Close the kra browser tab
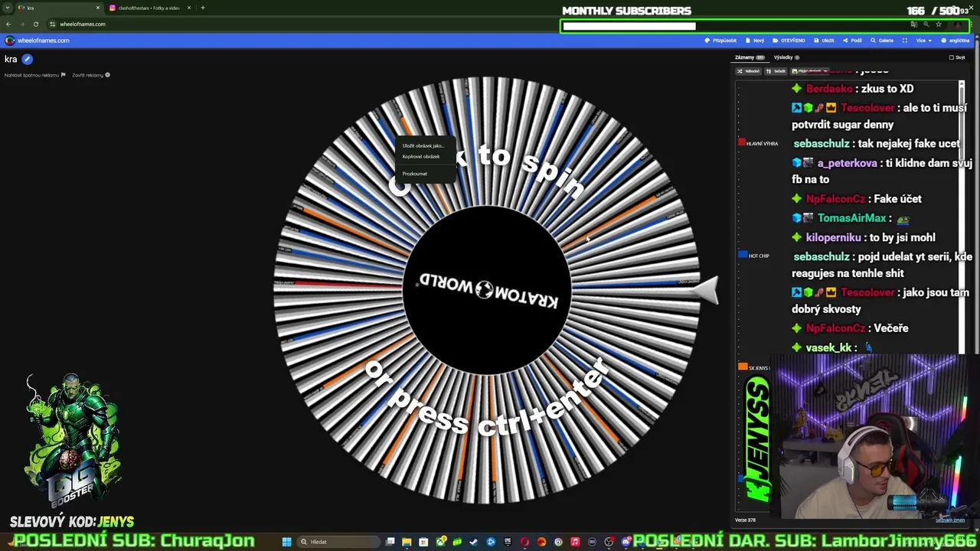 tap(97, 8)
